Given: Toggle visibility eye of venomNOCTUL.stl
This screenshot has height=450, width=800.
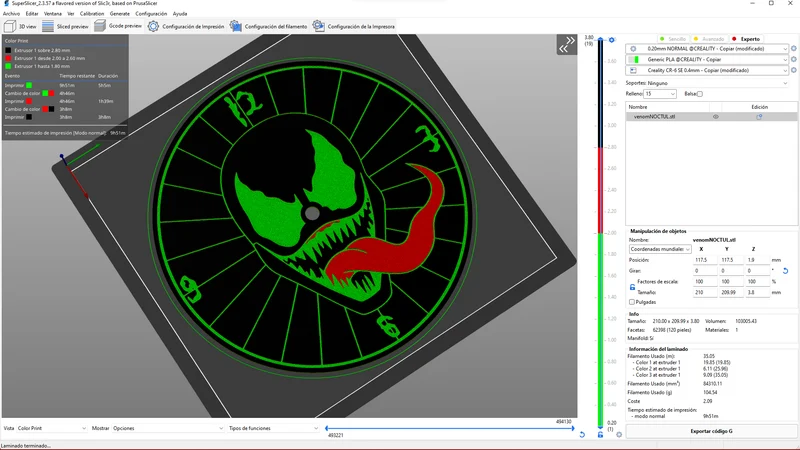Looking at the screenshot, I should pyautogui.click(x=716, y=117).
